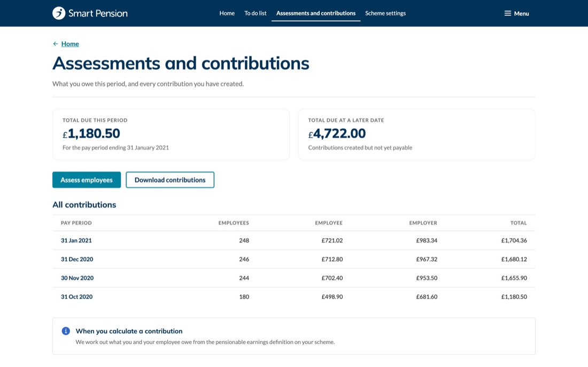This screenshot has height=367, width=588.
Task: Click the TOTAL column header
Action: point(519,223)
